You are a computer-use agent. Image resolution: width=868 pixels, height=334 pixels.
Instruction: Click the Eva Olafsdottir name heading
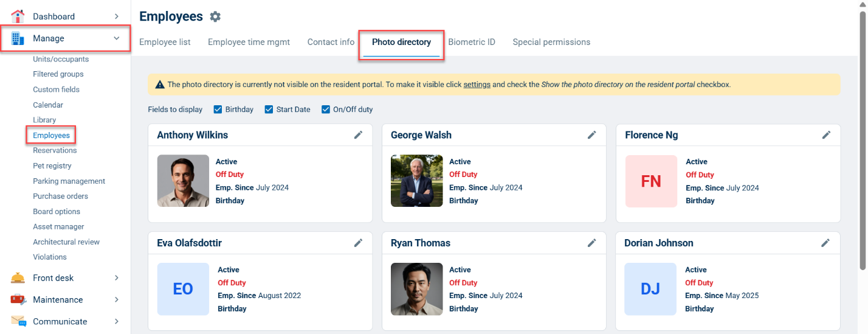[189, 243]
